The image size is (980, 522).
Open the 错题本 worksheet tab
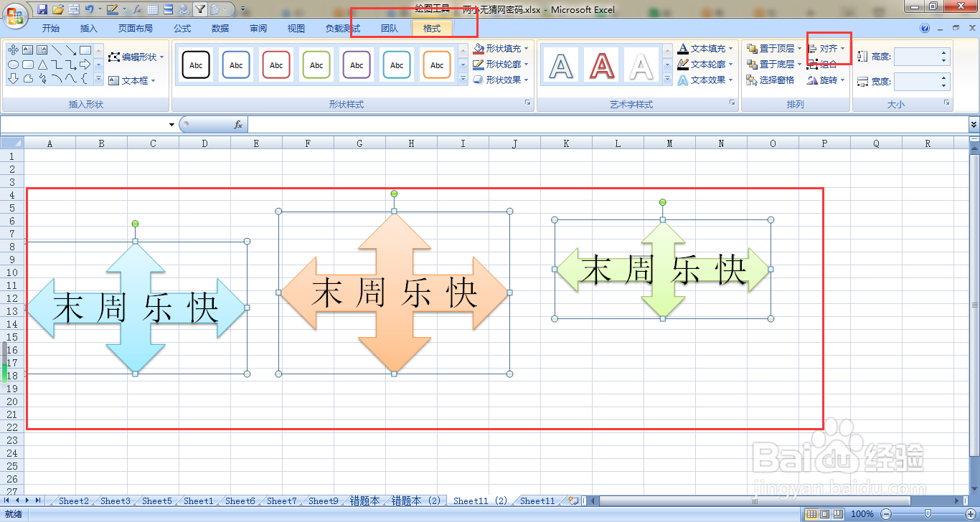tap(365, 501)
